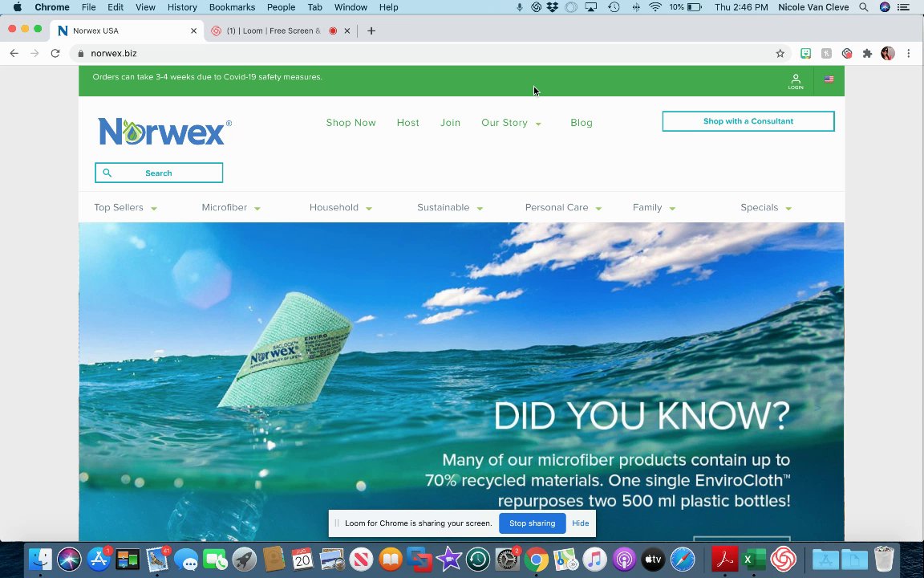Open the Loom app in dock
The width and height of the screenshot is (924, 578).
pos(783,559)
